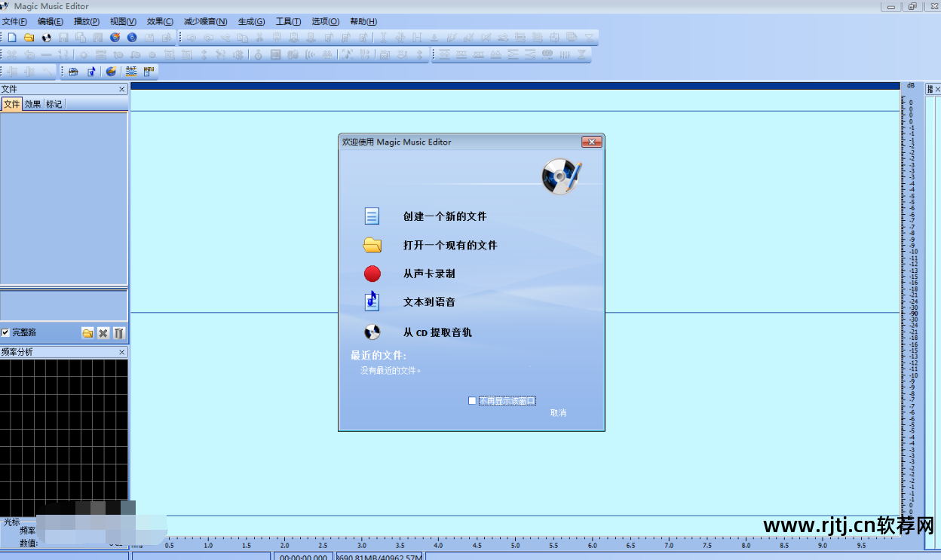Click the blue disc toolbar icon
Image resolution: width=941 pixels, height=560 pixels.
[132, 37]
